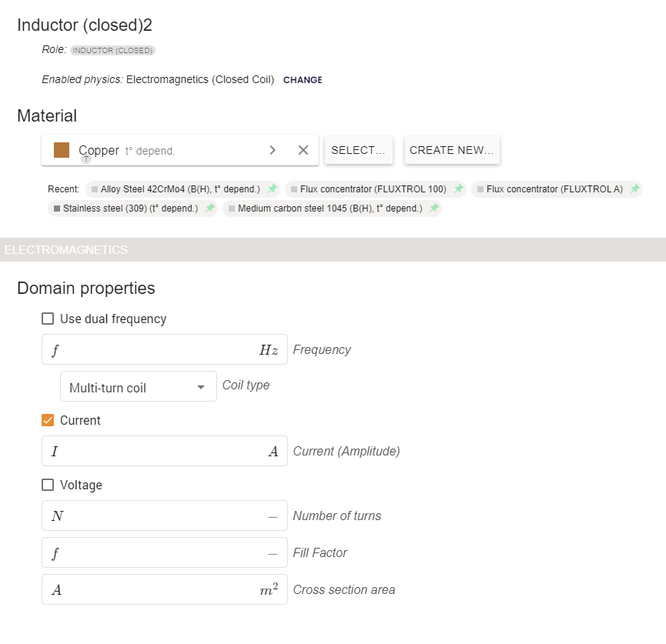This screenshot has width=666, height=644.
Task: Tick the Voltage checkbox
Action: point(48,485)
